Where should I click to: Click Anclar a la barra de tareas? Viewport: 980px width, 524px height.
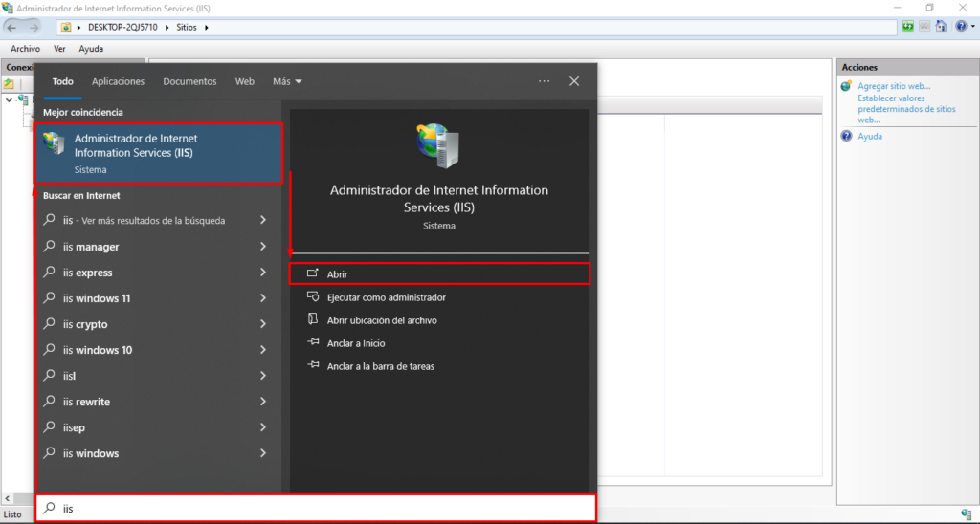[x=381, y=366]
